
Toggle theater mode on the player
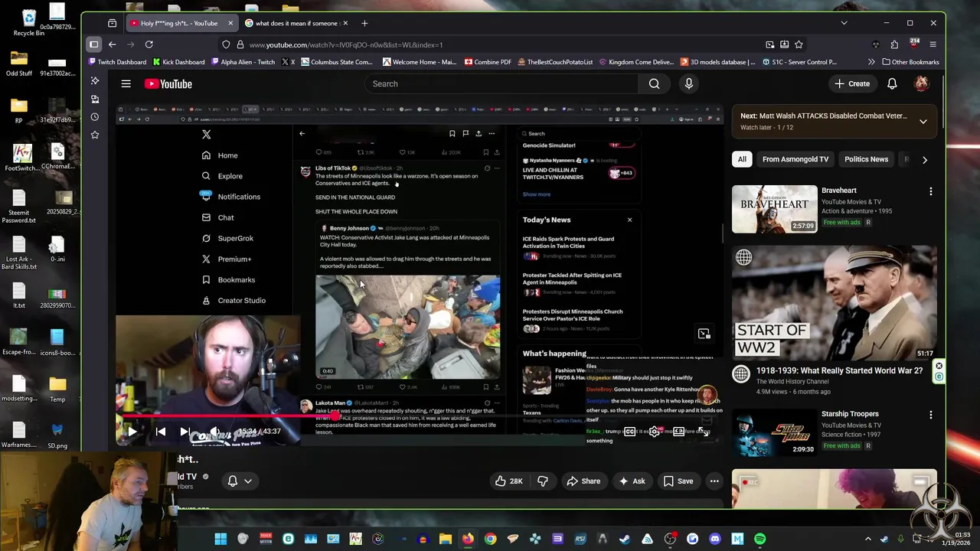[x=678, y=432]
